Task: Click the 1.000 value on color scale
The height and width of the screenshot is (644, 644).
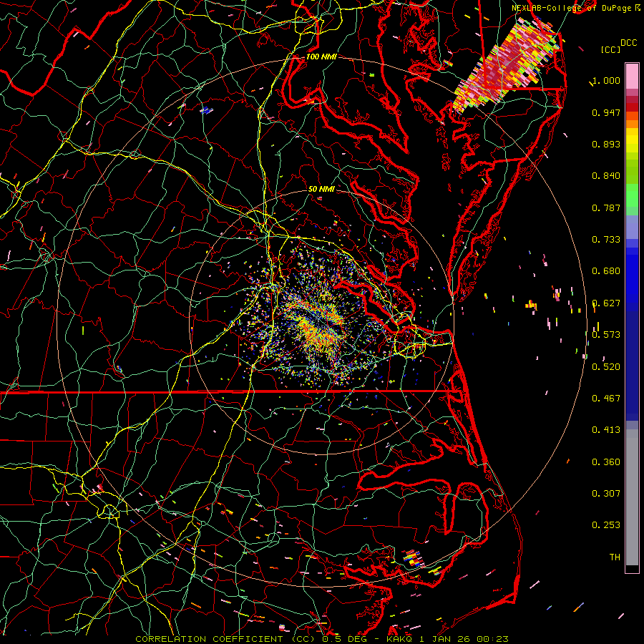Action: 606,80
